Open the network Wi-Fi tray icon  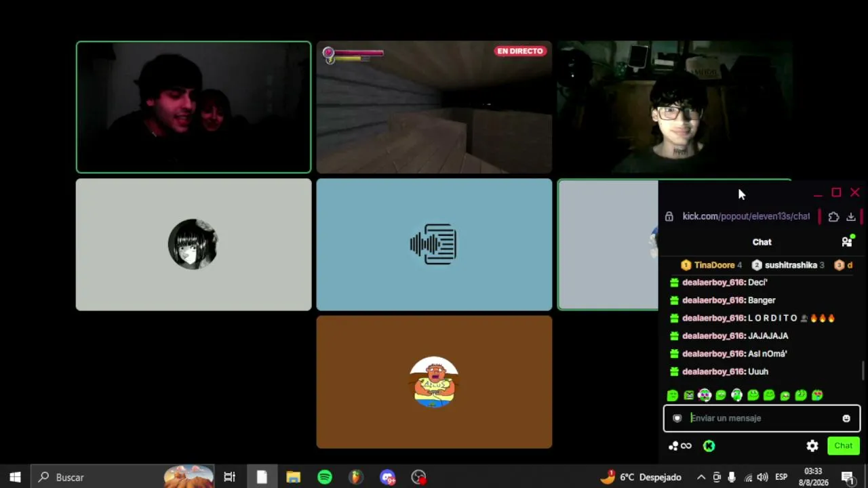tap(748, 477)
